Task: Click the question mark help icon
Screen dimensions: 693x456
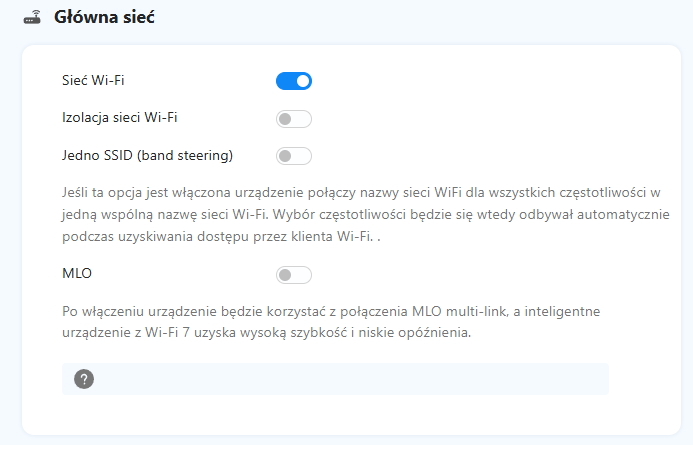Action: [x=84, y=379]
